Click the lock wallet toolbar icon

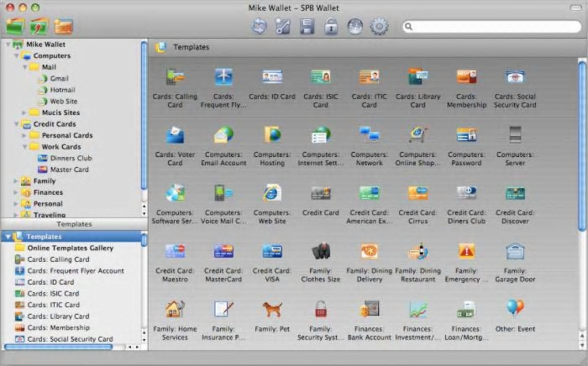331,27
